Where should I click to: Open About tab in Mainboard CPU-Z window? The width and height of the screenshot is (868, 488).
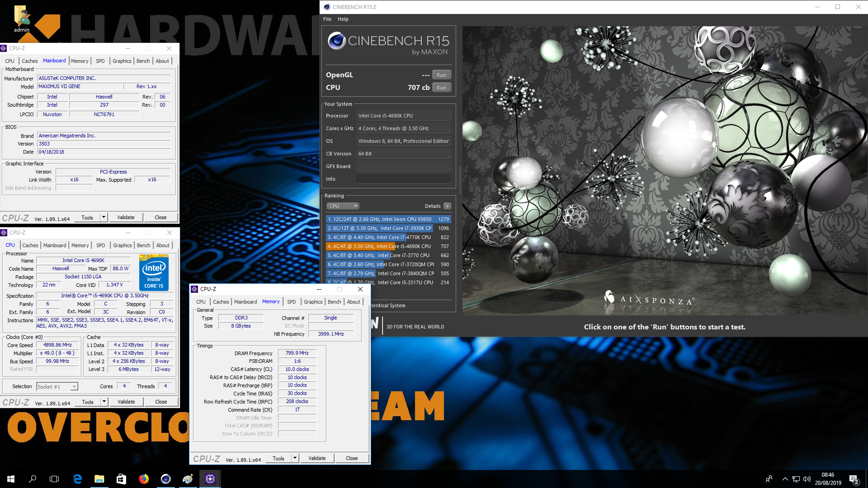point(162,61)
